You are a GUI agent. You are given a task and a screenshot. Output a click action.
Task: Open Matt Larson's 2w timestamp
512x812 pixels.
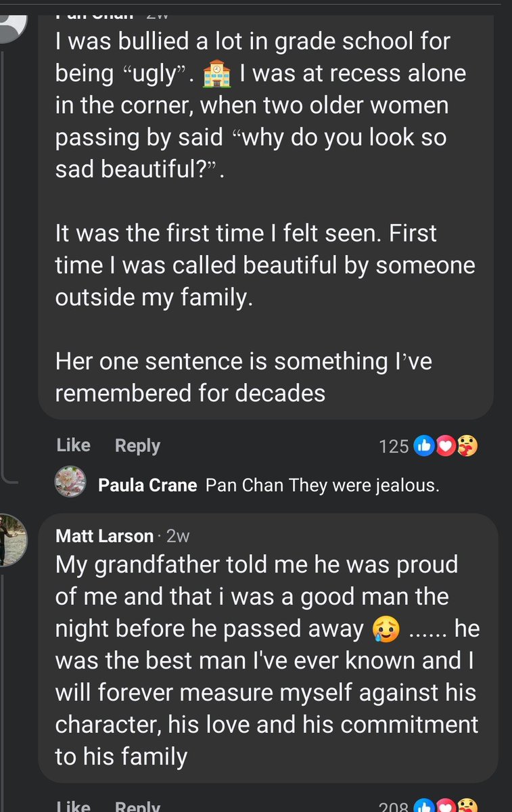[178, 537]
